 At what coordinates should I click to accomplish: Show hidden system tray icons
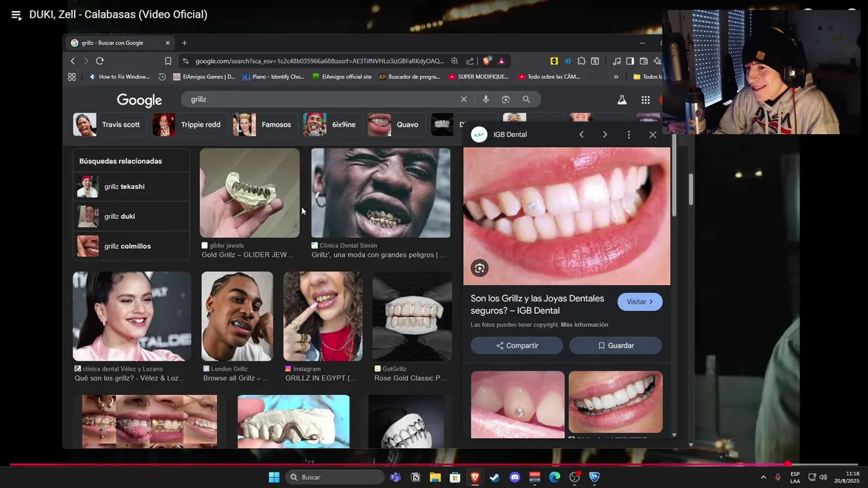point(764,477)
